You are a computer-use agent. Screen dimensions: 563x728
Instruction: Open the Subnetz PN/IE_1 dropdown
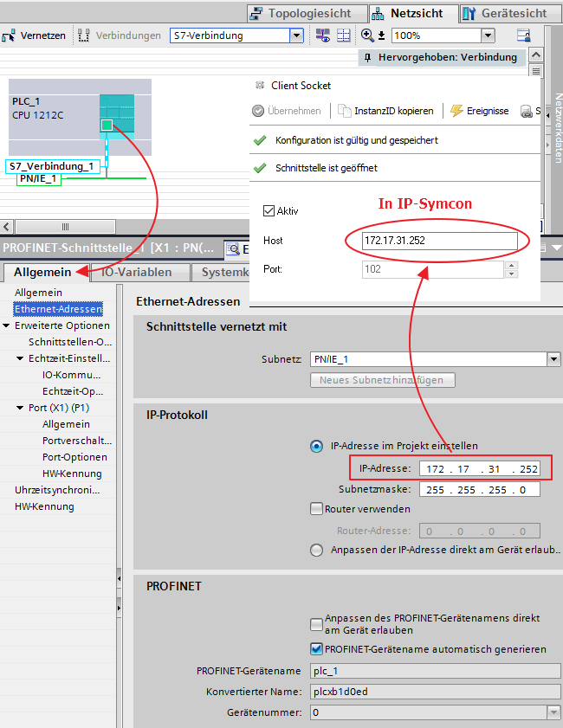(553, 359)
